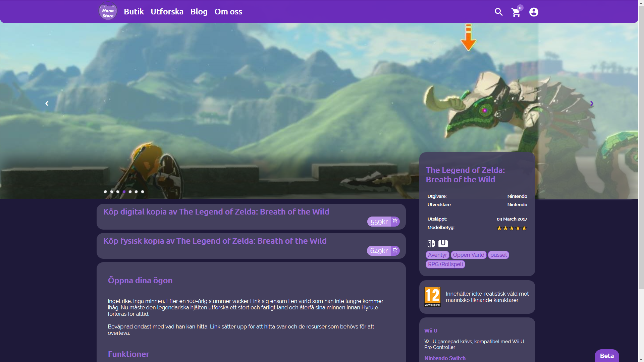The width and height of the screenshot is (644, 362).
Task: Add physical copy for 649kr to cart
Action: click(x=395, y=250)
